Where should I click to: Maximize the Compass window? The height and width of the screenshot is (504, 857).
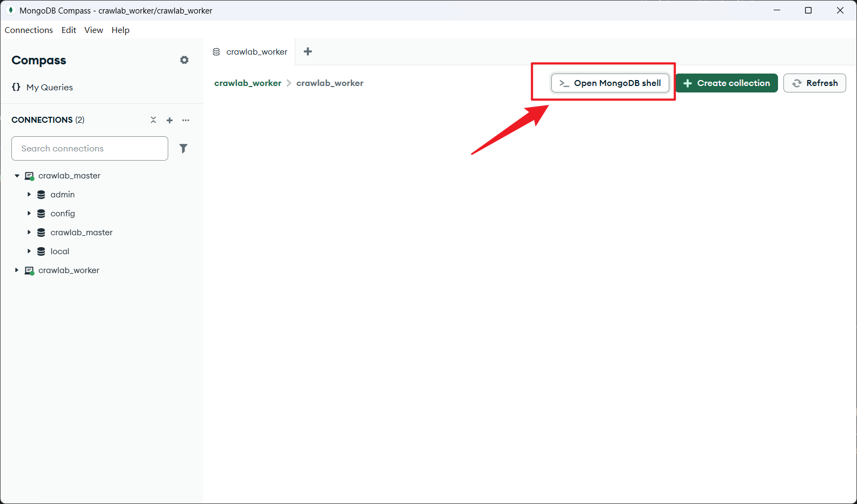pos(808,10)
